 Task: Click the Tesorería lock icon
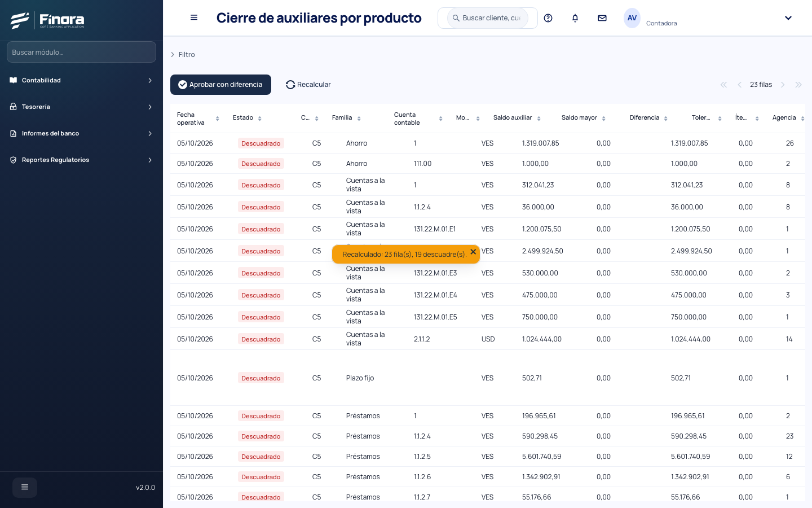click(14, 107)
